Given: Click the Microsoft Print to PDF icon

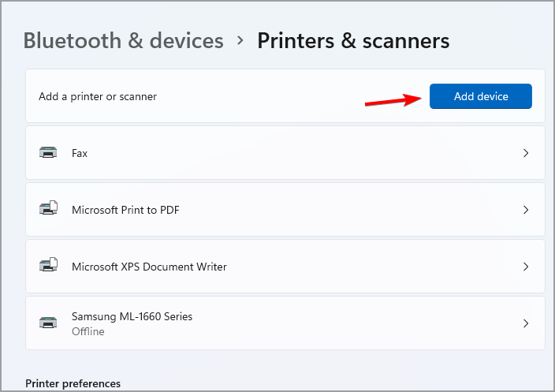Looking at the screenshot, I should click(x=48, y=210).
